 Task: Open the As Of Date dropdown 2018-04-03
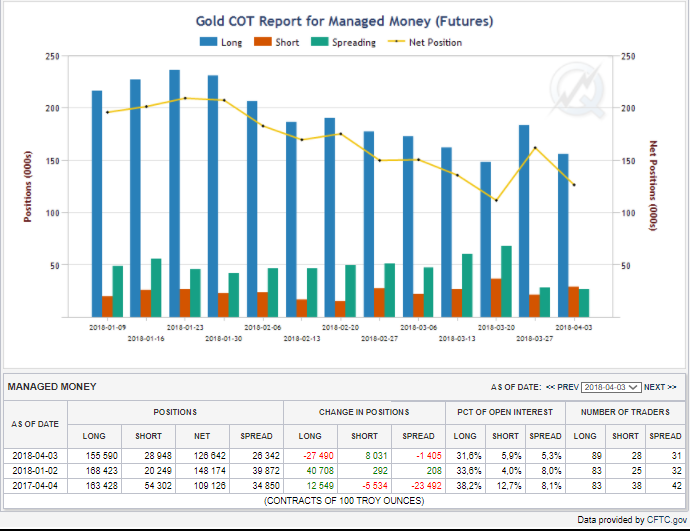[611, 387]
